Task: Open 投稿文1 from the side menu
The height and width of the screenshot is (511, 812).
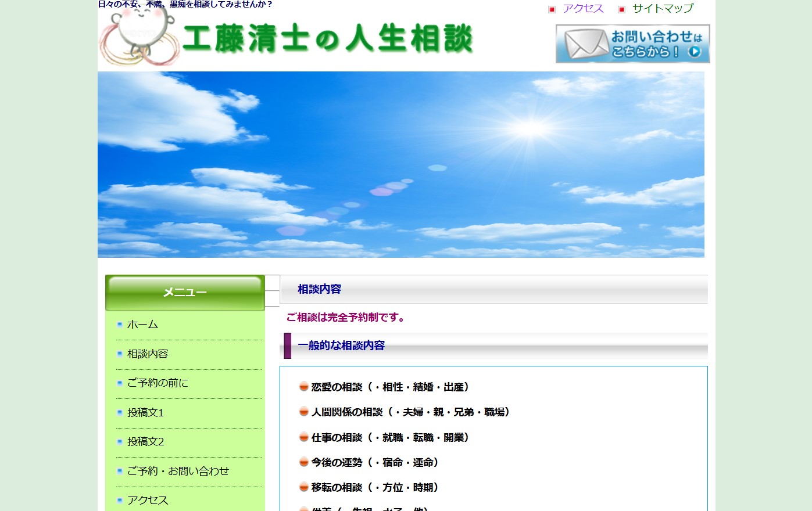Action: pyautogui.click(x=145, y=413)
